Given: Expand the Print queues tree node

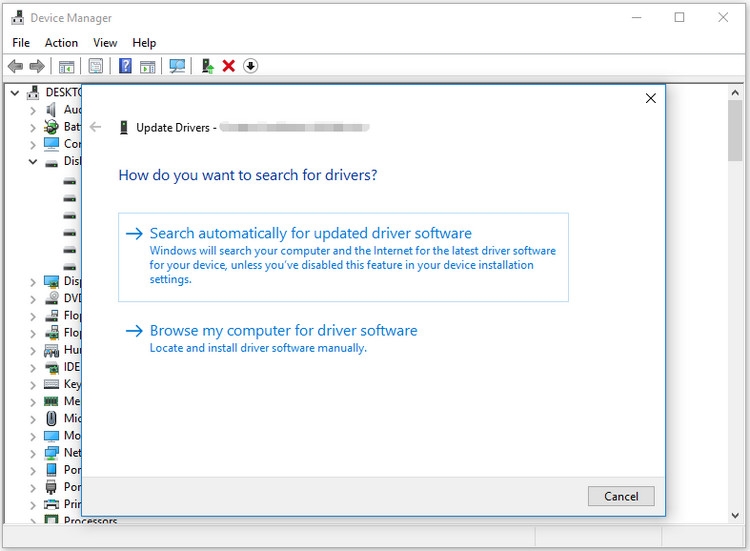Looking at the screenshot, I should click(x=33, y=505).
